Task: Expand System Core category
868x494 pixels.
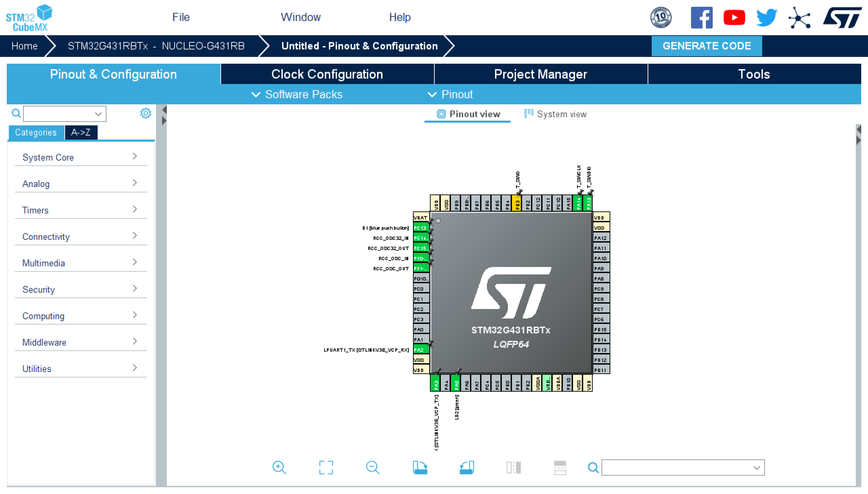Action: 81,157
